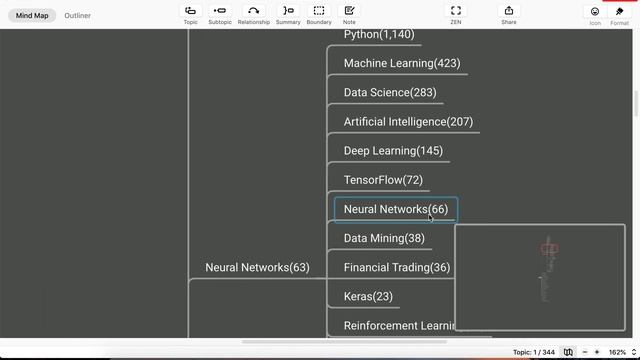The height and width of the screenshot is (360, 640).
Task: Select the Reinforcement Learning topic
Action: [x=399, y=326]
